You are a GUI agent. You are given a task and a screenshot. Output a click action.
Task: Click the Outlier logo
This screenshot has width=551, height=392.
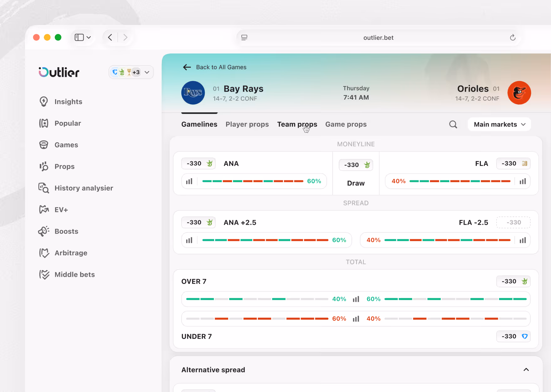click(59, 72)
